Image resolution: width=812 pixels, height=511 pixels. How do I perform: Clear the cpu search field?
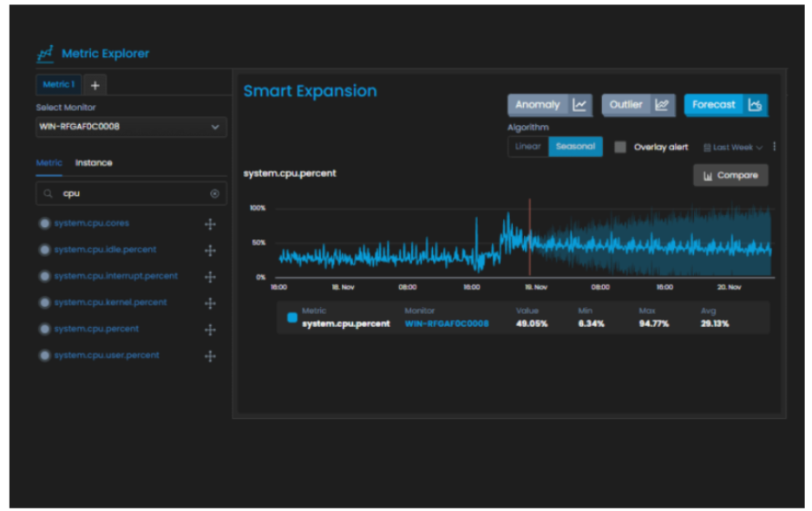(214, 193)
